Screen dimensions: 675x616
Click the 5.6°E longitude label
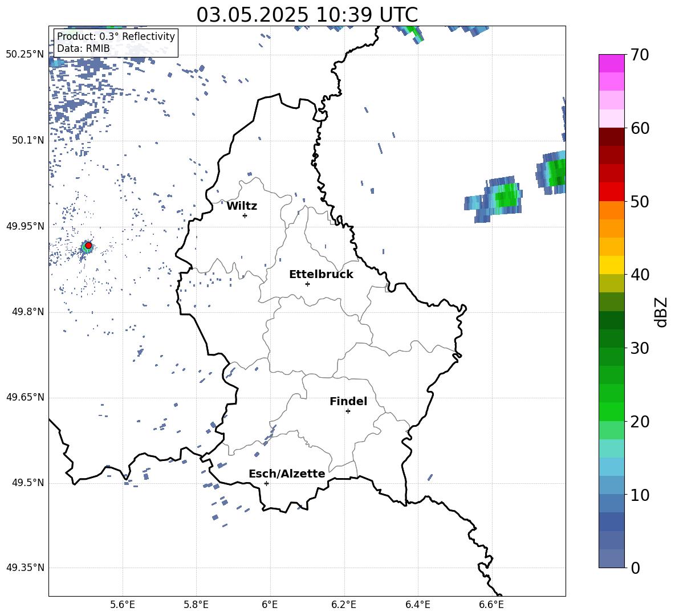click(123, 605)
